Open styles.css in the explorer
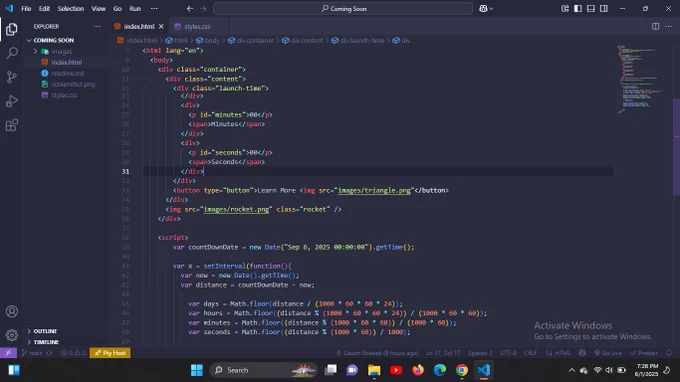This screenshot has height=382, width=680. (64, 95)
